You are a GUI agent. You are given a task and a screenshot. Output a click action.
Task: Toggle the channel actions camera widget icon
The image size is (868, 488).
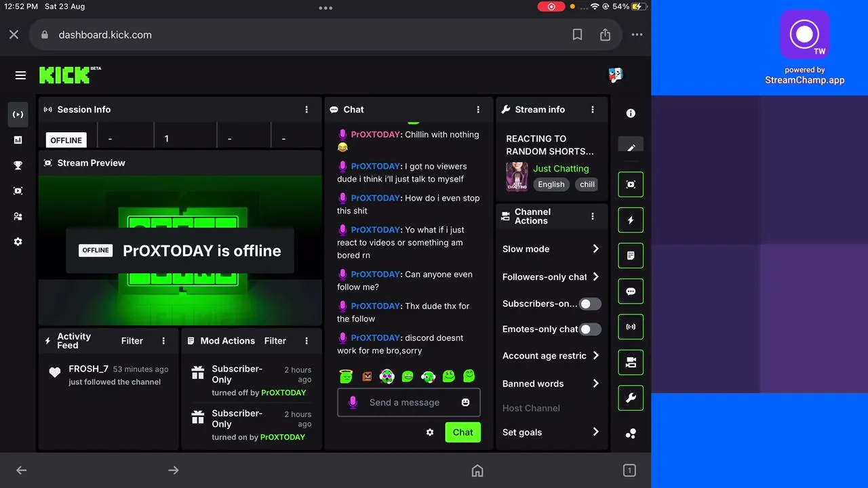coord(631,363)
